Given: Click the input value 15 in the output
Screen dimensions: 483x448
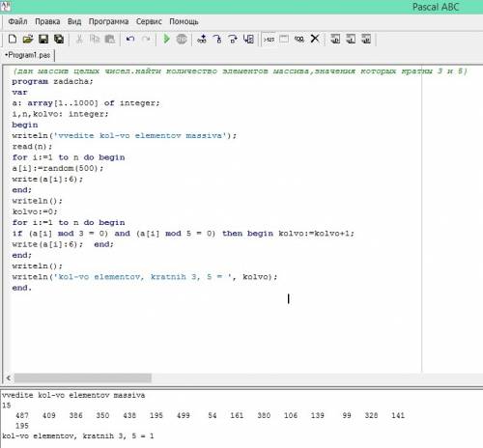Looking at the screenshot, I should 7,406.
